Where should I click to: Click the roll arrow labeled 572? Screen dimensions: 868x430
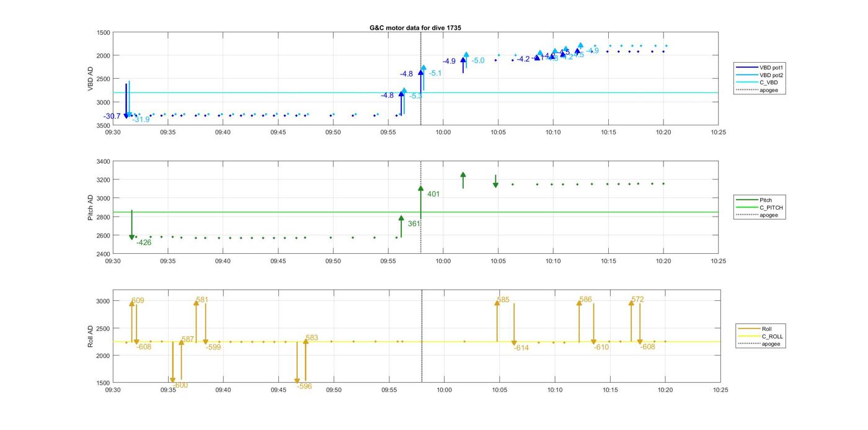(631, 321)
